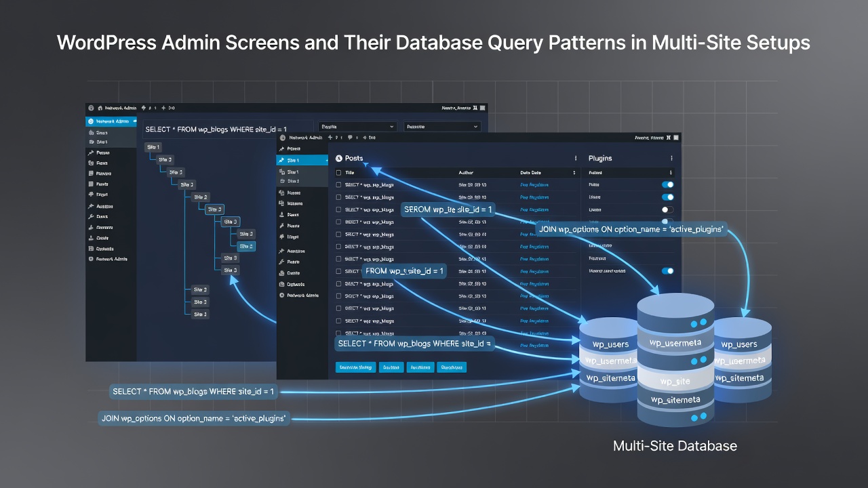
Task: Tick checkbox on first post row
Action: [x=339, y=185]
